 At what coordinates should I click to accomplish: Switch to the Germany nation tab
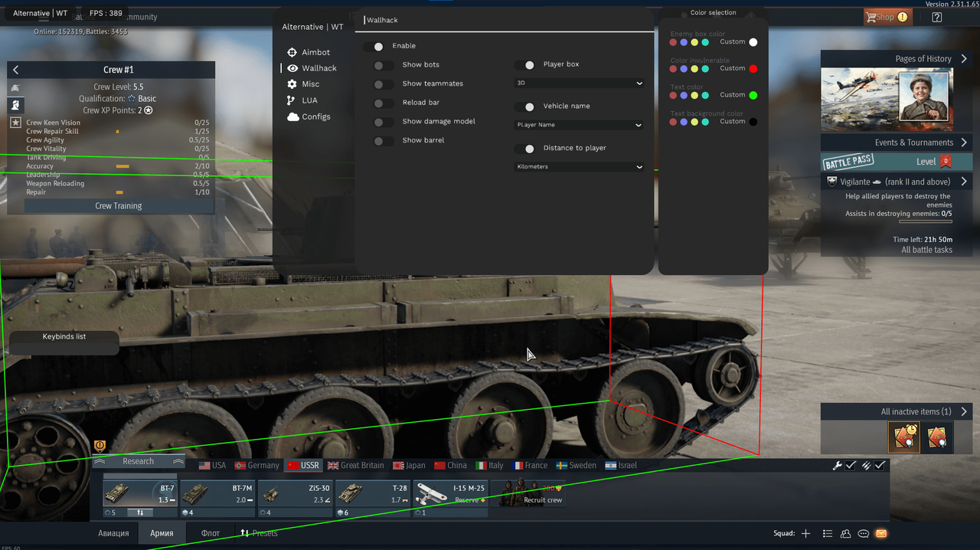(257, 465)
